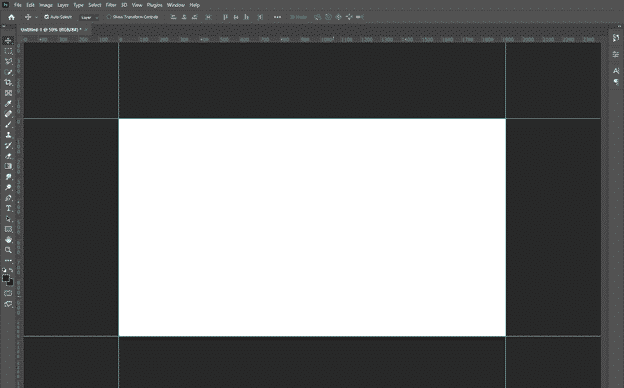
Task: Open the Select menu
Action: coord(95,5)
